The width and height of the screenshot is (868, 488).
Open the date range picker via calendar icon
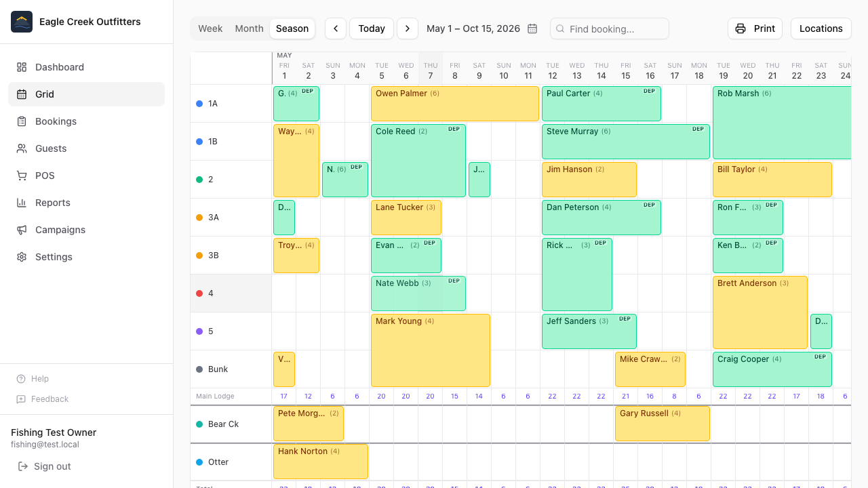532,28
